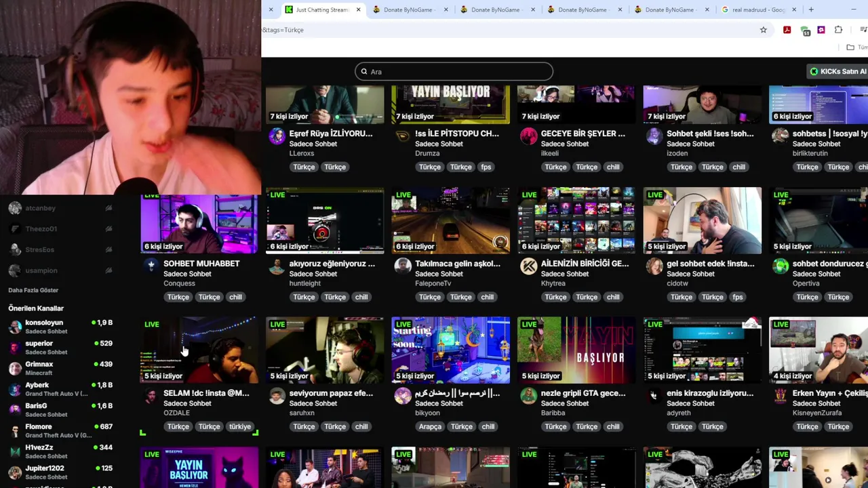
Task: Open bikyoon channel avatar
Action: (x=403, y=396)
